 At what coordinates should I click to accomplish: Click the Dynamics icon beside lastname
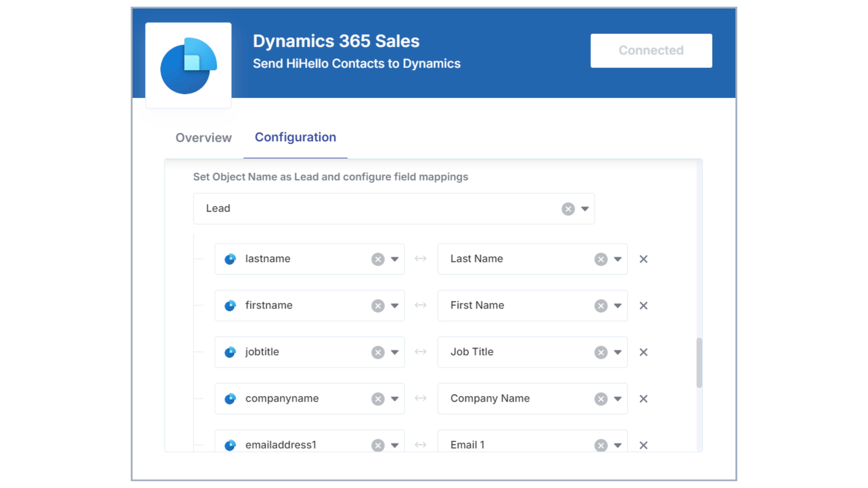click(x=230, y=259)
